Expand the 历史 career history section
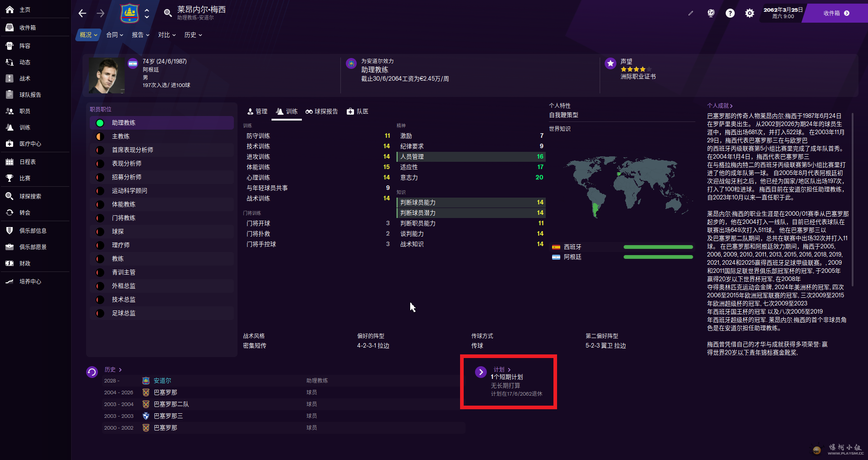Viewport: 868px width, 460px height. (x=113, y=369)
